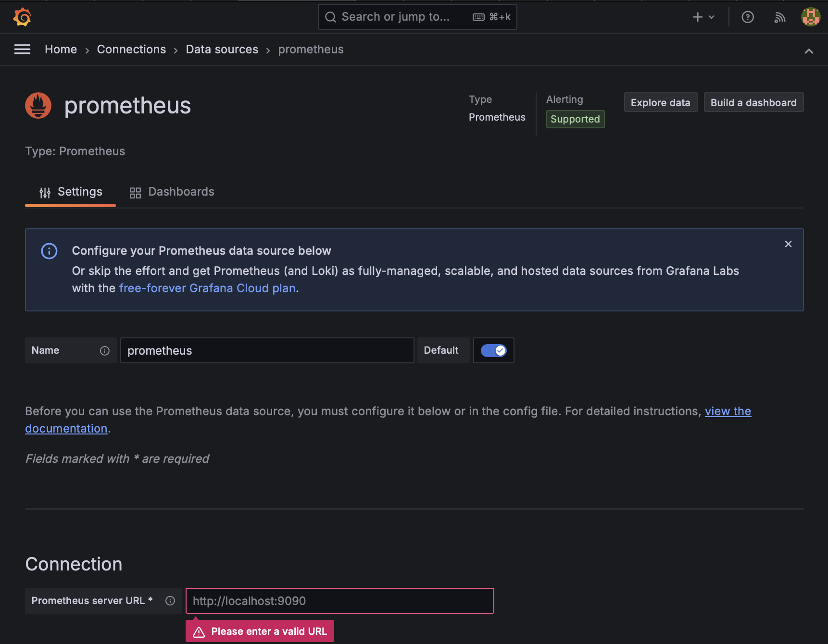Expand the plus New dropdown menu

(x=703, y=17)
